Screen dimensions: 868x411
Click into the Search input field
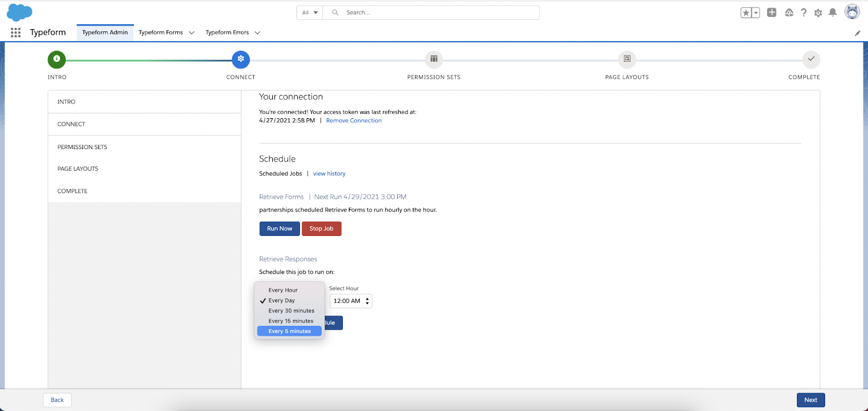(x=431, y=12)
